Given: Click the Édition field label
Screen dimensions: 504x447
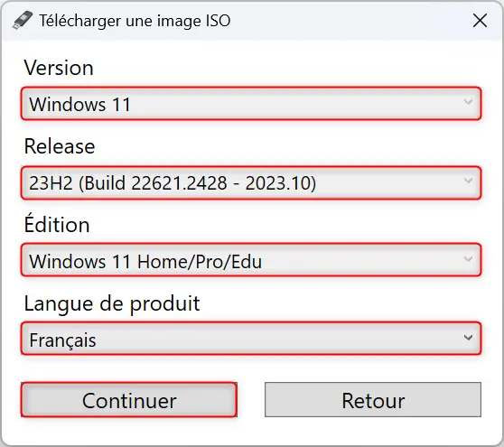Looking at the screenshot, I should click(x=57, y=223).
